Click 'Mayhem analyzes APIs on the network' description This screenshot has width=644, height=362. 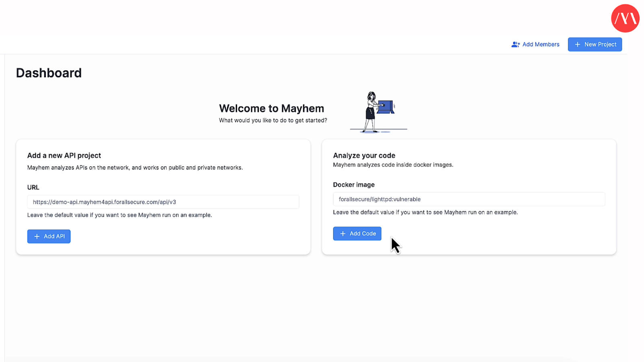coord(135,168)
